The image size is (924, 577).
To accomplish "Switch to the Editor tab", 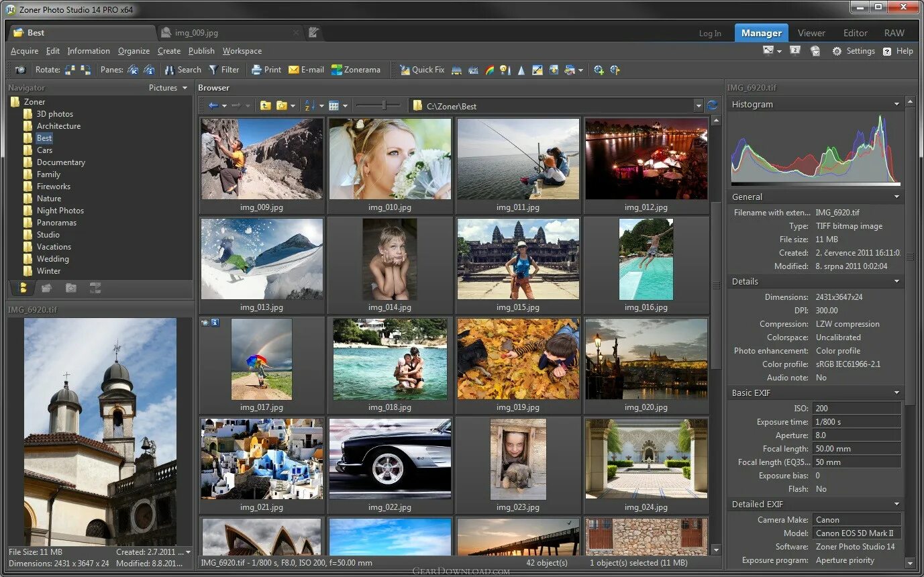I will coord(855,33).
